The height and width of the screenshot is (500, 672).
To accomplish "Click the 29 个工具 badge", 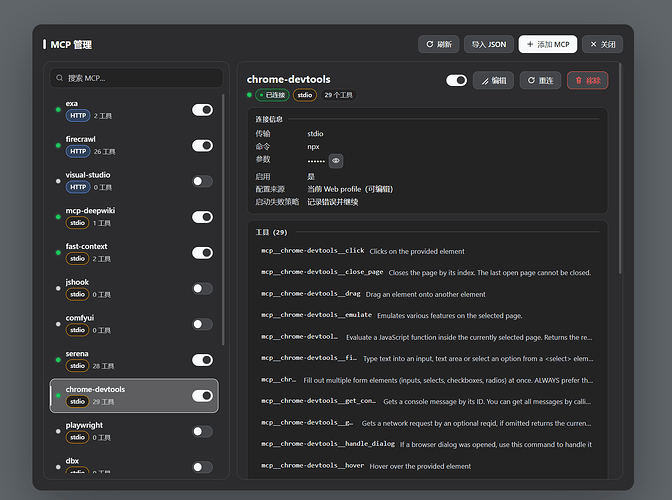I will tap(338, 95).
